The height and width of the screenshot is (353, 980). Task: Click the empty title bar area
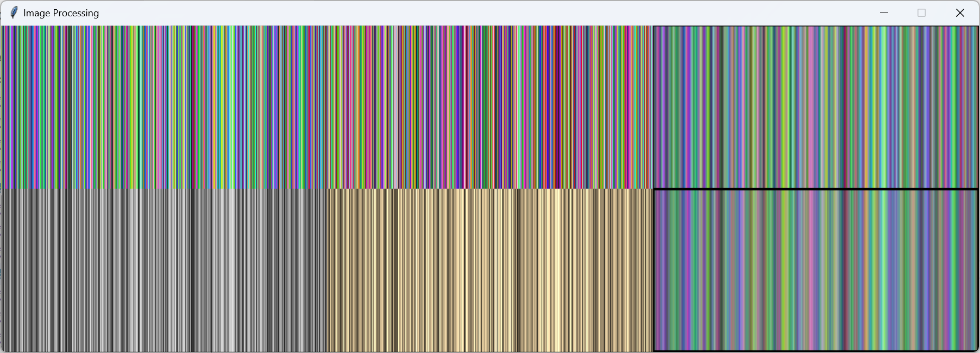(489, 13)
